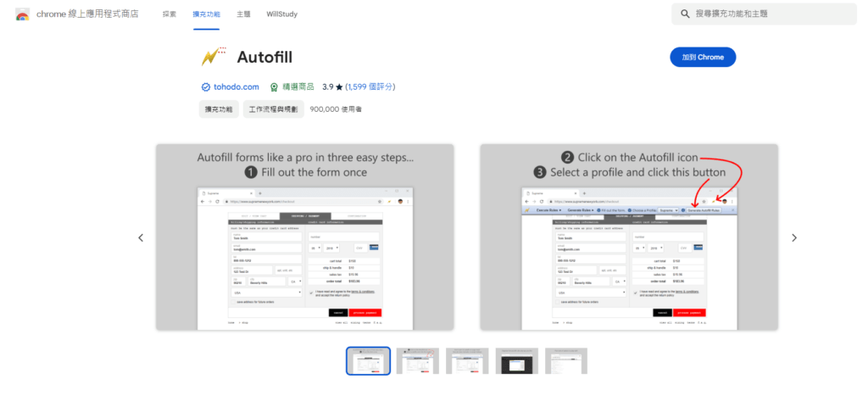The height and width of the screenshot is (395, 868).
Task: Open the 探索 tab
Action: (170, 14)
